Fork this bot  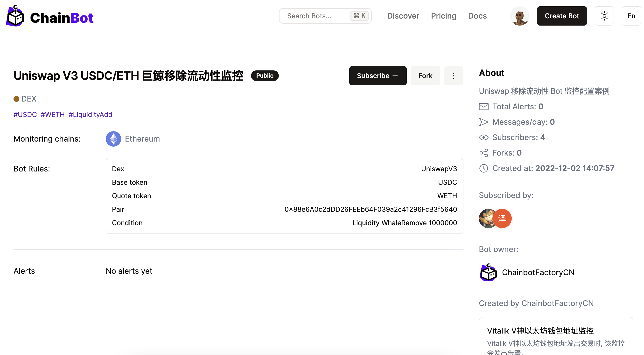pyautogui.click(x=425, y=76)
